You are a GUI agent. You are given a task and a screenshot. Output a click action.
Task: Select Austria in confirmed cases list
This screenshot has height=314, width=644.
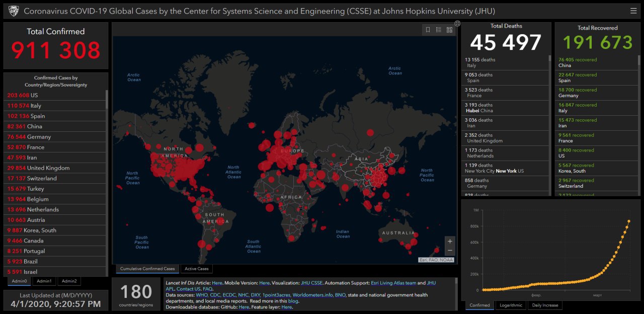55,220
